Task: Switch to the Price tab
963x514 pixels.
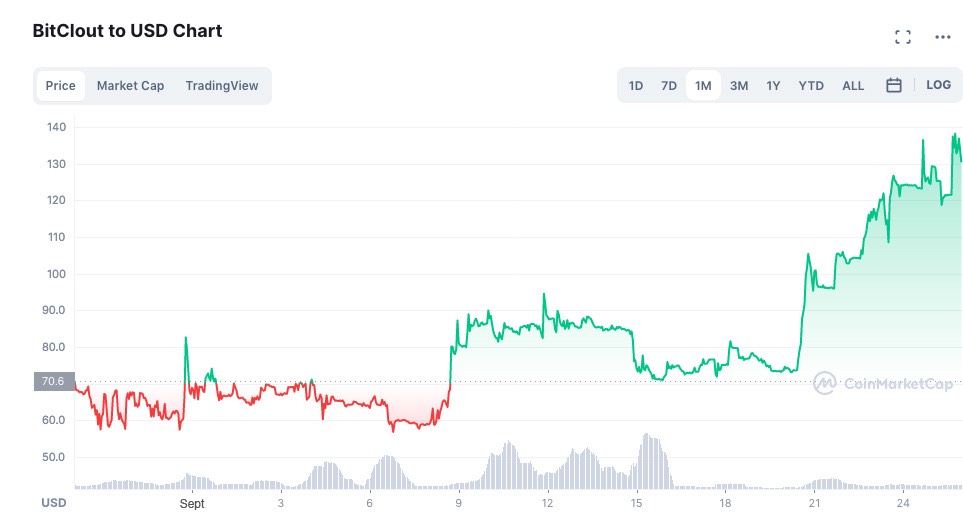Action: (61, 86)
